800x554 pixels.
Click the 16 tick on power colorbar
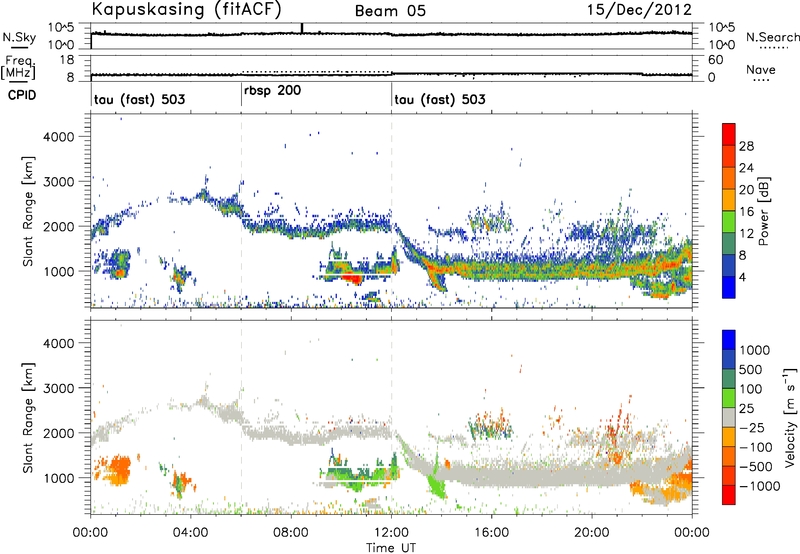coord(746,212)
